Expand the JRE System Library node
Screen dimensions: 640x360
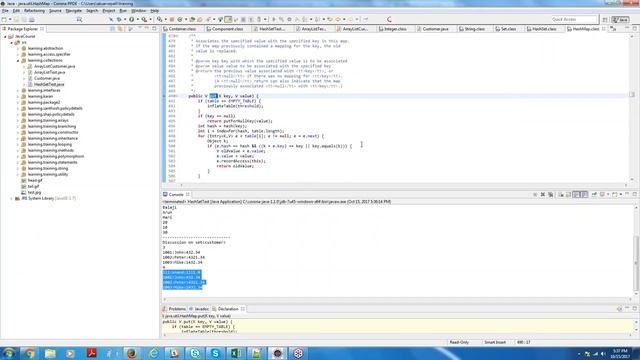(x=12, y=198)
